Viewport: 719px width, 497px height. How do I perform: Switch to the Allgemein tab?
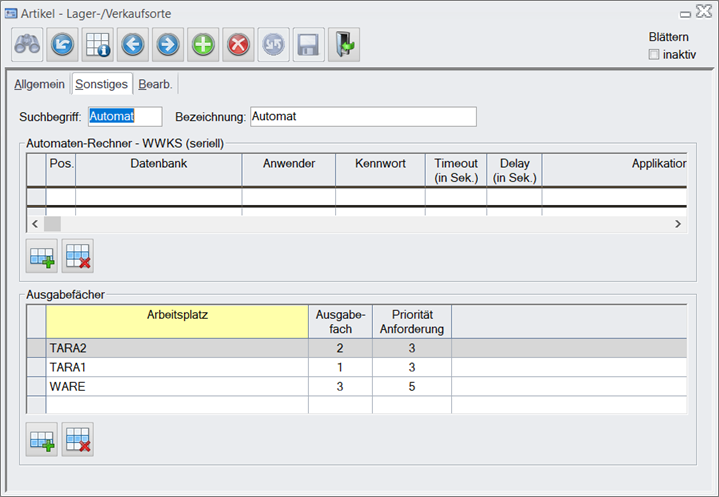39,84
